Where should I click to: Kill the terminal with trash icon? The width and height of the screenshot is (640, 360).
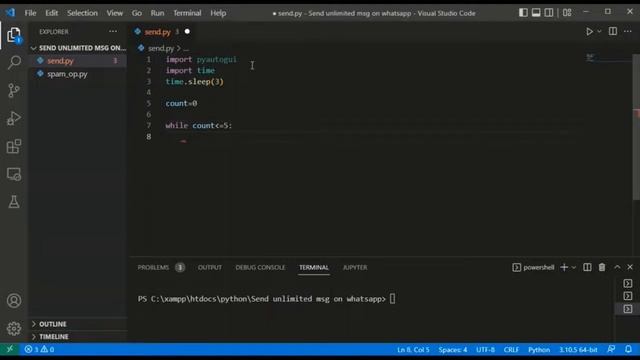(x=602, y=267)
